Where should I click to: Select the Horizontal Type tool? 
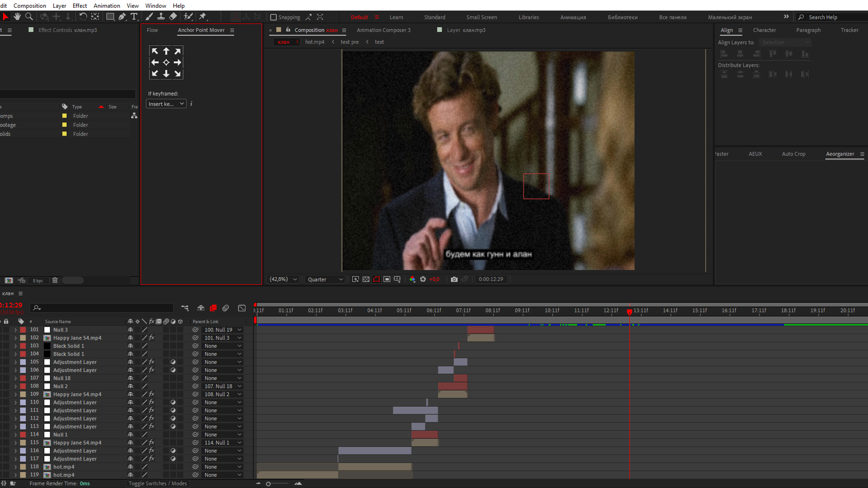[134, 17]
